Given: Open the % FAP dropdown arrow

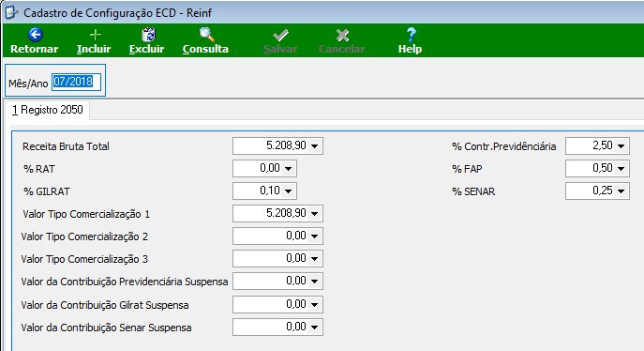Looking at the screenshot, I should tap(621, 169).
